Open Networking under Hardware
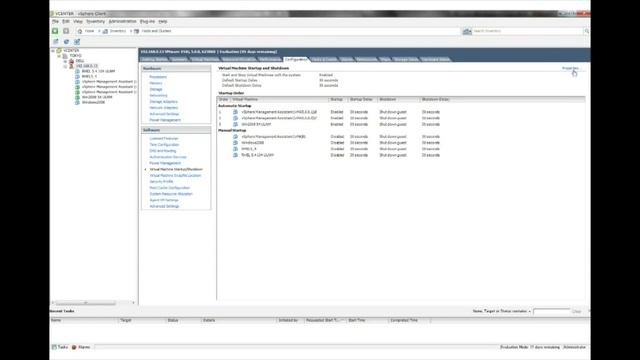Viewport: 640px width, 360px height. (x=158, y=95)
